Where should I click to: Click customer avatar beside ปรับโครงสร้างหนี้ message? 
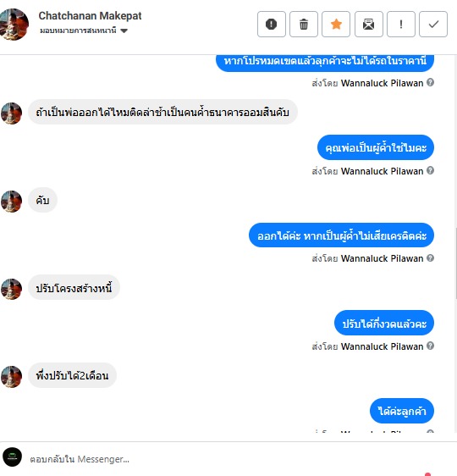tap(11, 289)
